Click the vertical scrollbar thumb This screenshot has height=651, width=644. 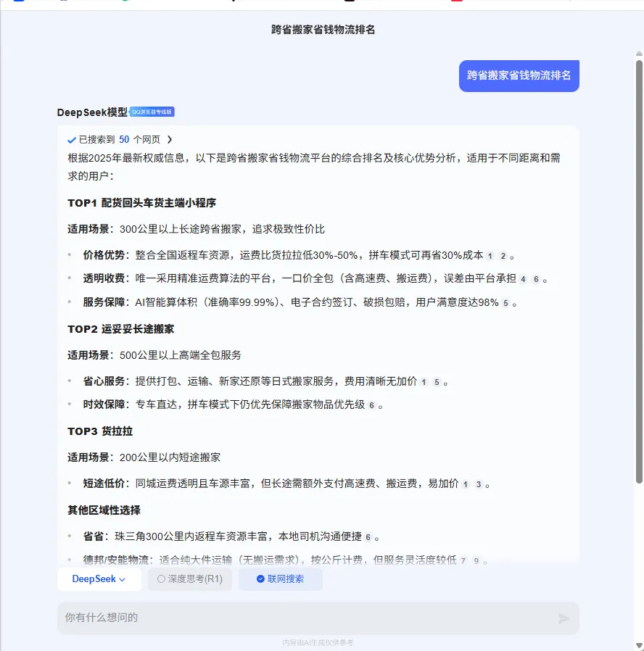[x=639, y=272]
